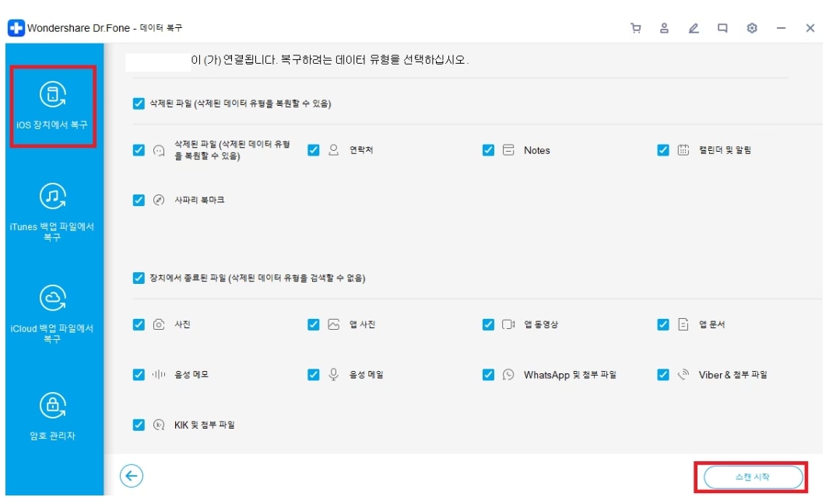Disable the "Viber & 첨부 파일" checkbox
Viewport: 829px width, 504px height.
tap(661, 373)
